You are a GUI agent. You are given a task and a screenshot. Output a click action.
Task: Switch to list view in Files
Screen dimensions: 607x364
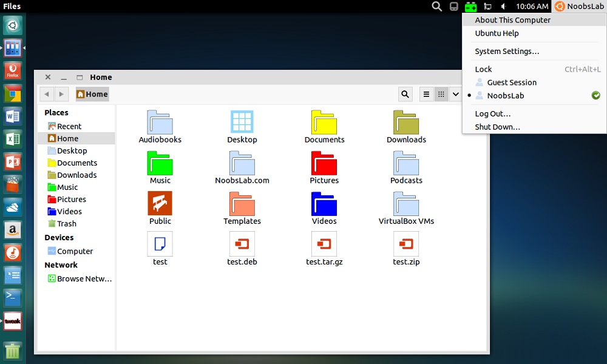pyautogui.click(x=426, y=94)
